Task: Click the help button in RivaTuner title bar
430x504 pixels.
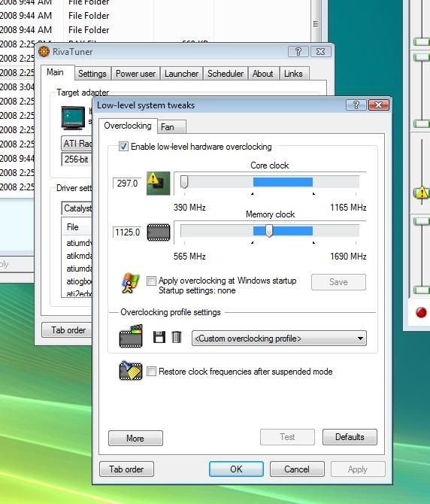Action: click(298, 51)
